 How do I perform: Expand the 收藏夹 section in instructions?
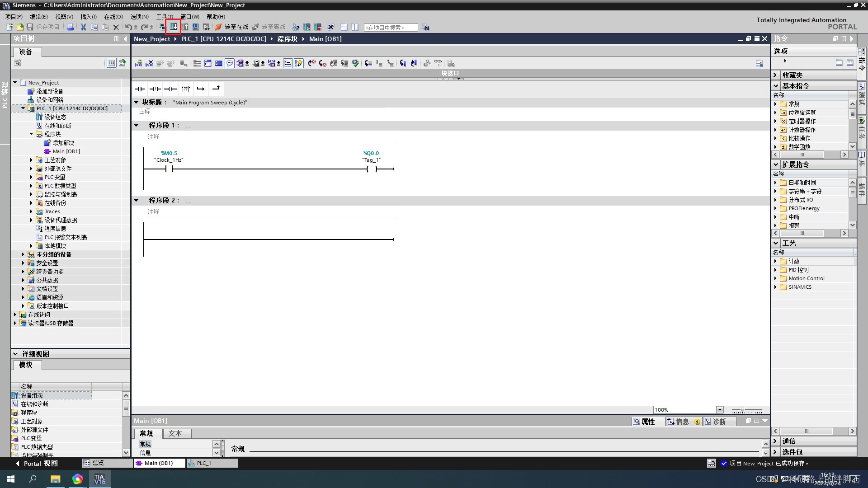point(776,75)
